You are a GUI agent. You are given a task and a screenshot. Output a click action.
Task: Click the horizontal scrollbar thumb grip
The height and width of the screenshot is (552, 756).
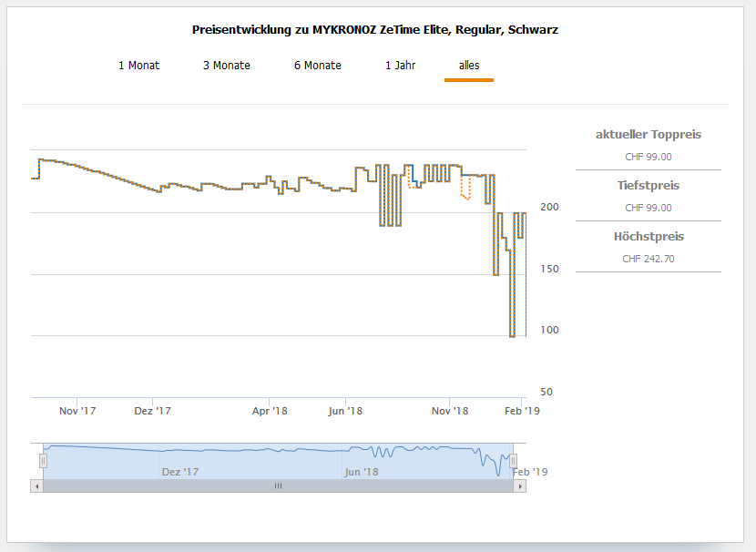[278, 486]
